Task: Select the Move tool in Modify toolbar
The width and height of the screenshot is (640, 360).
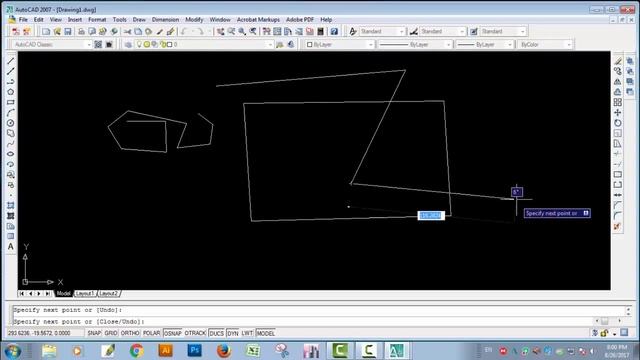Action: (618, 113)
